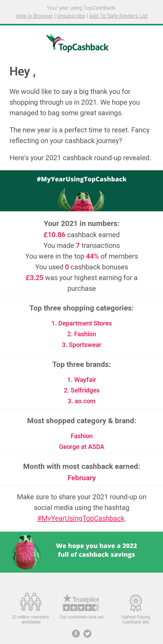Open the Facebook icon in footer

76,634
